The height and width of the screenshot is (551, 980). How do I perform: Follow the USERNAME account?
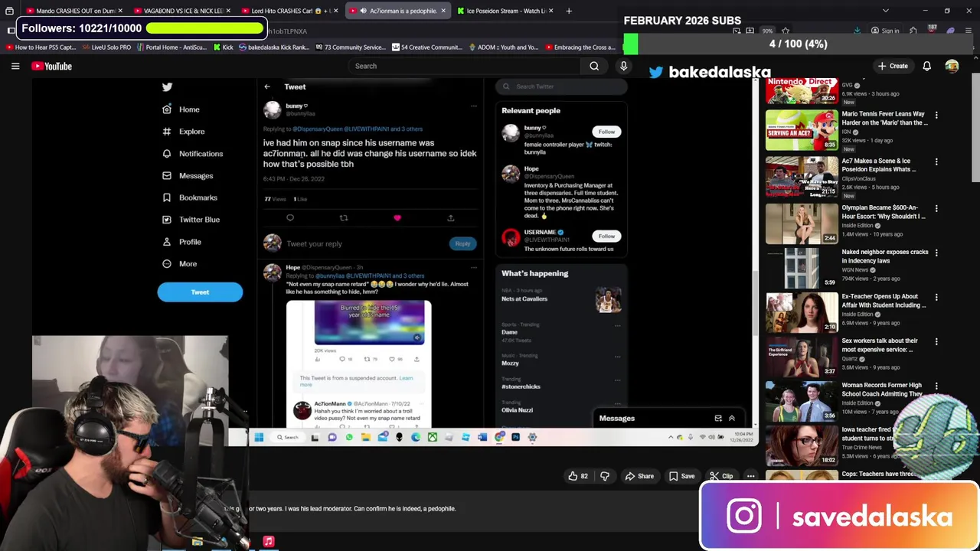(606, 236)
